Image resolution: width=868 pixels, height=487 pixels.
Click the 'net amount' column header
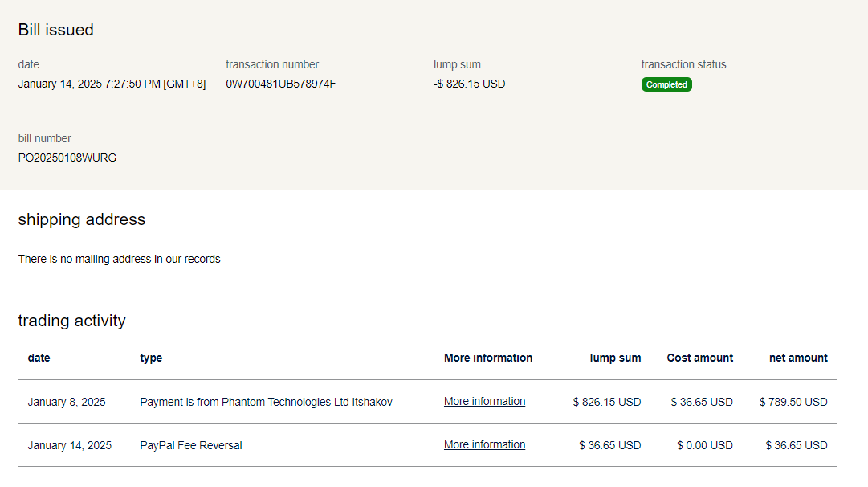pos(798,358)
